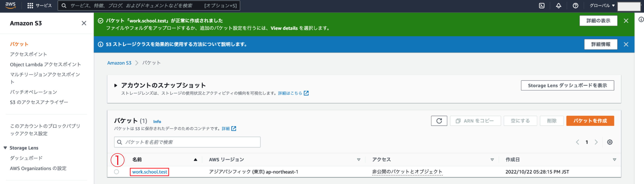
Task: Expand the アカウントのスナップショット section
Action: (116, 86)
